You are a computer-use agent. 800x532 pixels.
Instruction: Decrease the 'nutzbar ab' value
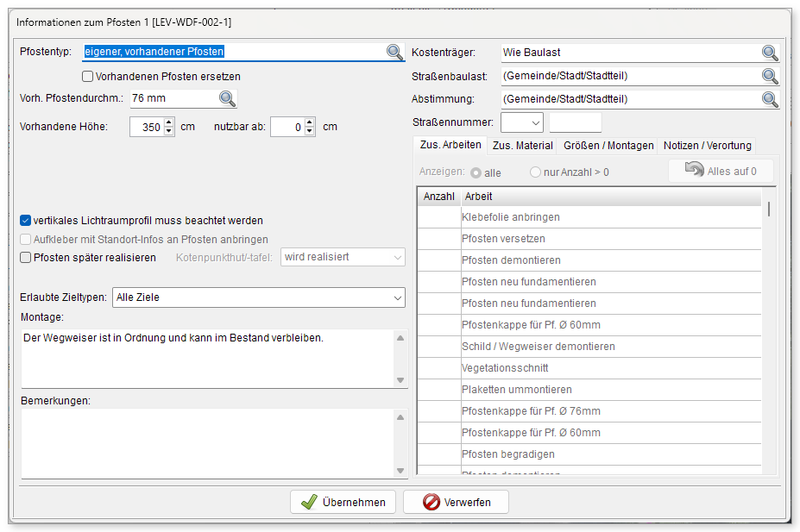310,131
